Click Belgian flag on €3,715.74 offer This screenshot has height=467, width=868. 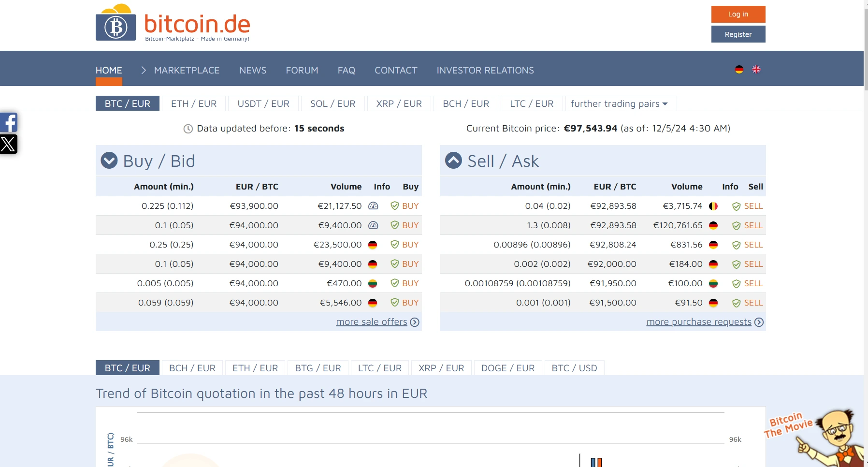pyautogui.click(x=713, y=206)
